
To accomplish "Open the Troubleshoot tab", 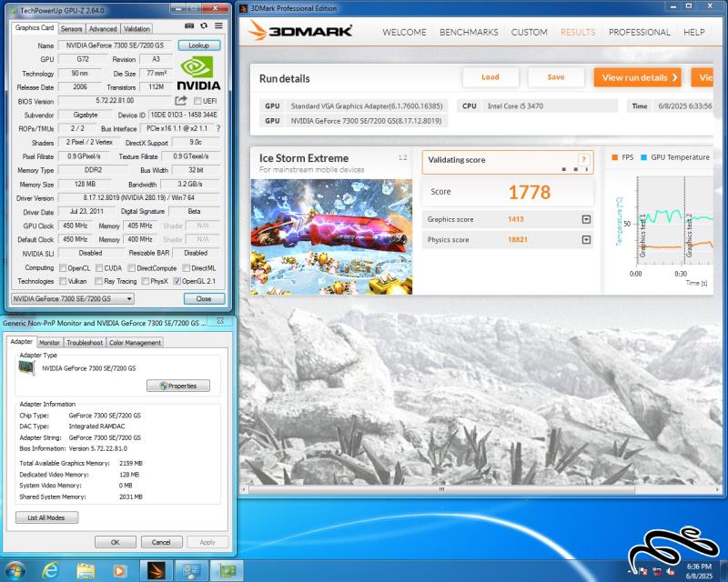I will coord(85,343).
